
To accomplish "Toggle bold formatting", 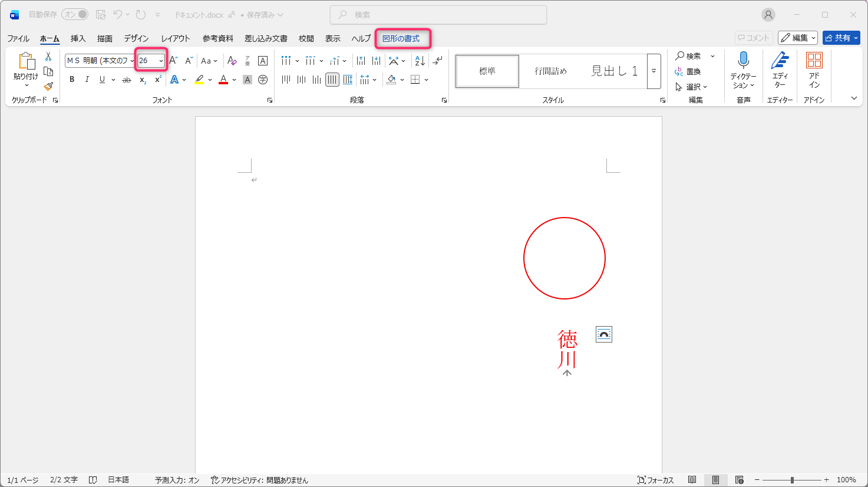I will pyautogui.click(x=72, y=80).
